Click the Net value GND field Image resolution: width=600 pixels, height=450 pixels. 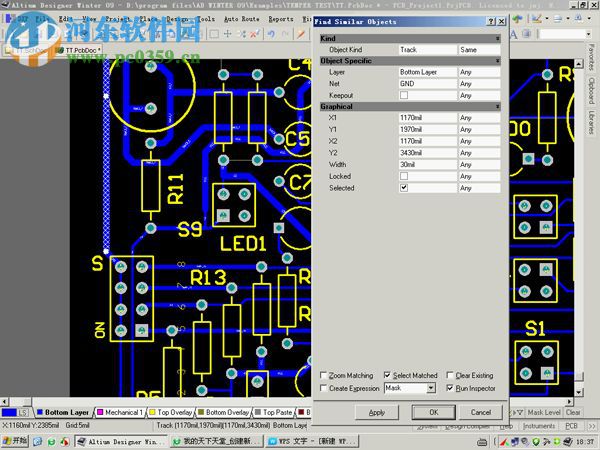click(x=427, y=83)
